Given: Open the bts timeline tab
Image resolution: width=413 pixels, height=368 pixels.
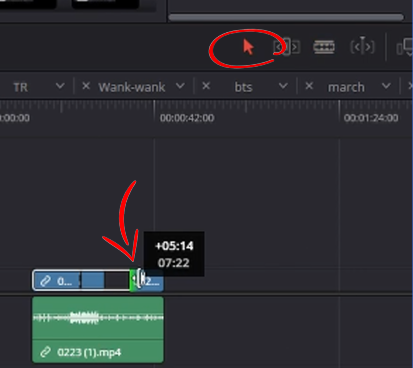Looking at the screenshot, I should coord(243,87).
